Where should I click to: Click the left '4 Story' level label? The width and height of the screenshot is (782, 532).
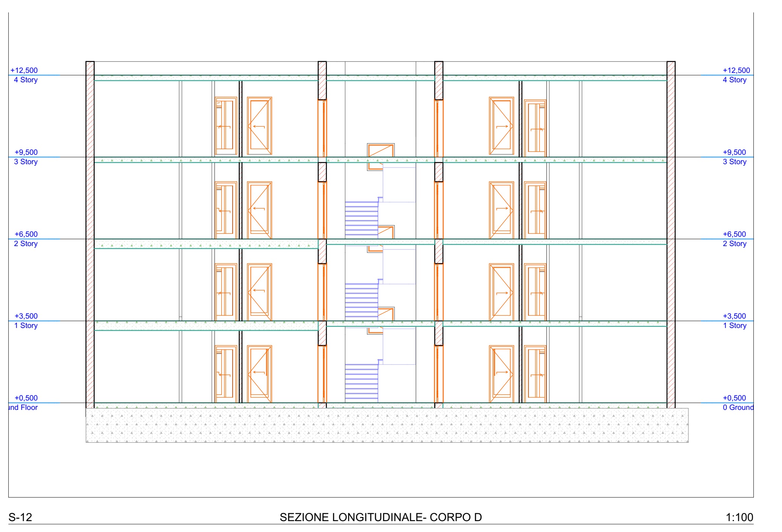coord(26,80)
